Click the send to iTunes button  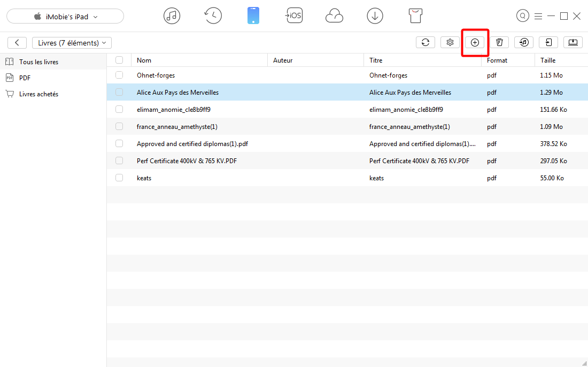point(524,42)
